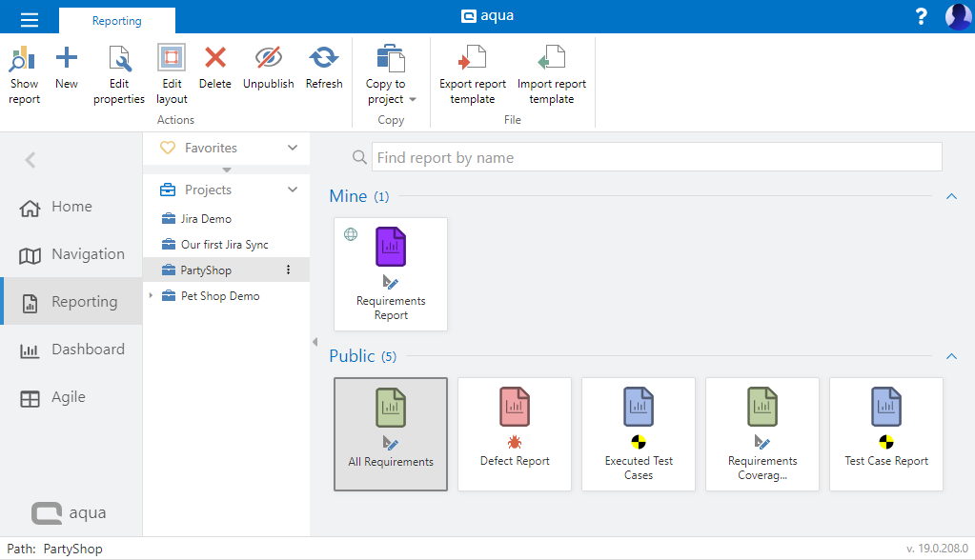Unpublish the selected report
The width and height of the screenshot is (975, 560).
[x=269, y=59]
